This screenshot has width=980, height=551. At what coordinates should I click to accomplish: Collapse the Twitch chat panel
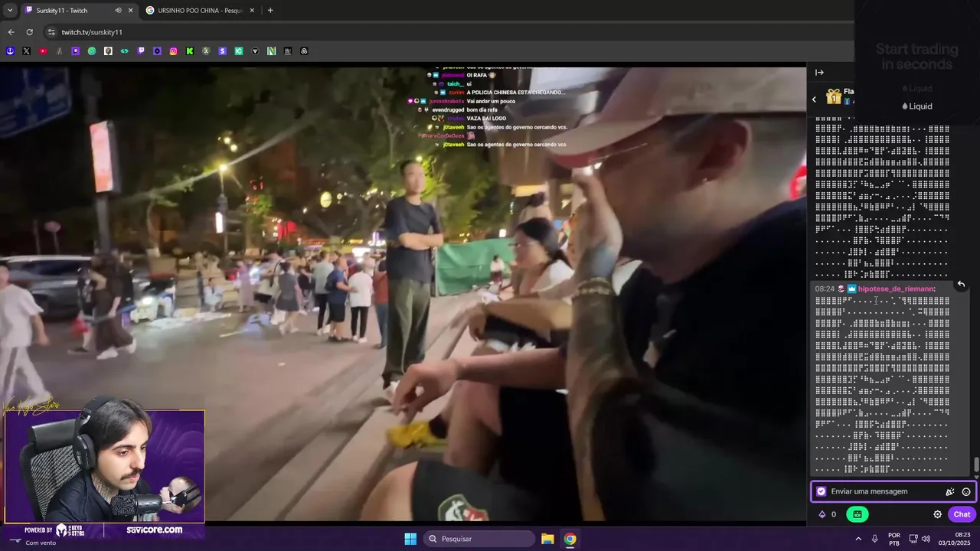819,73
